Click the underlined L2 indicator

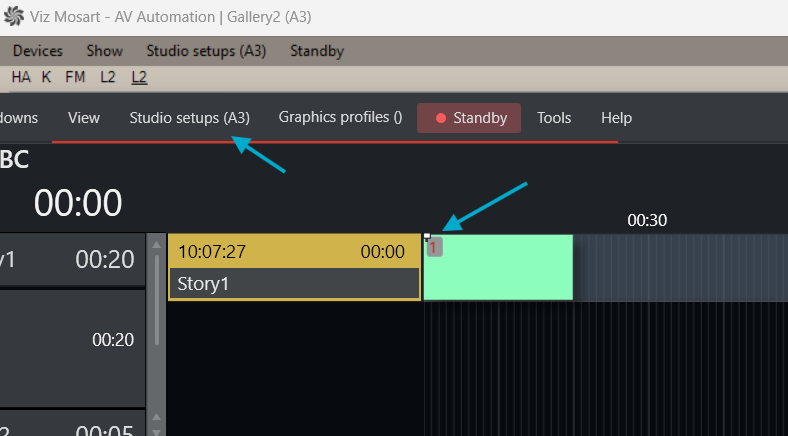pyautogui.click(x=139, y=76)
